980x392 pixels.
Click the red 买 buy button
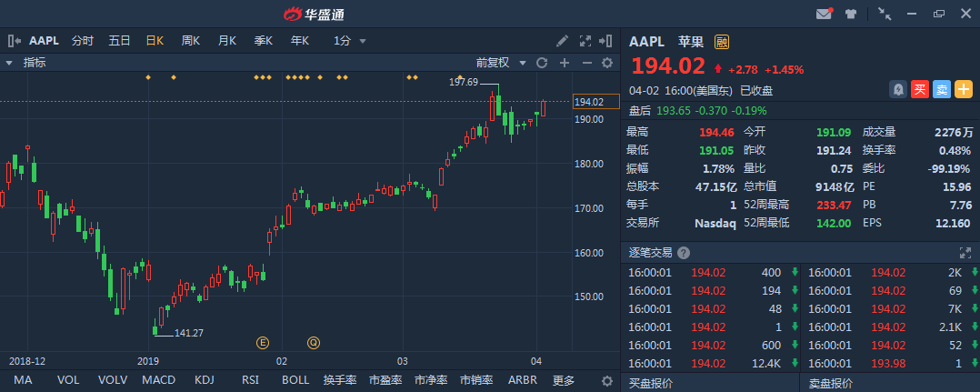[919, 89]
